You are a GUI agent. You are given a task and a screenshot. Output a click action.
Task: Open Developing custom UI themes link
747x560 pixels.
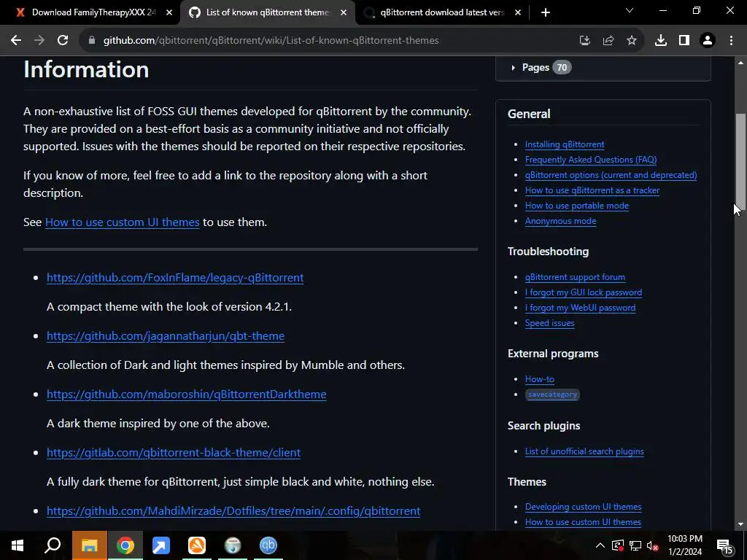tap(583, 507)
